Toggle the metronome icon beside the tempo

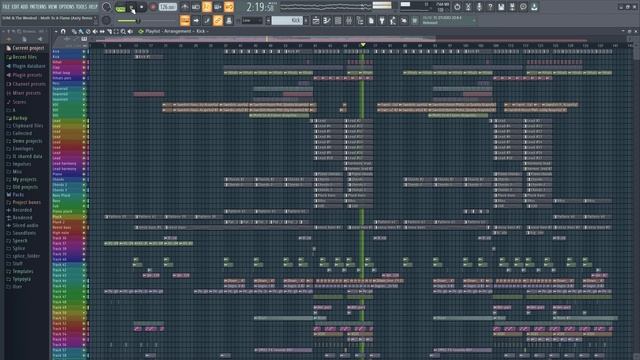(x=184, y=7)
